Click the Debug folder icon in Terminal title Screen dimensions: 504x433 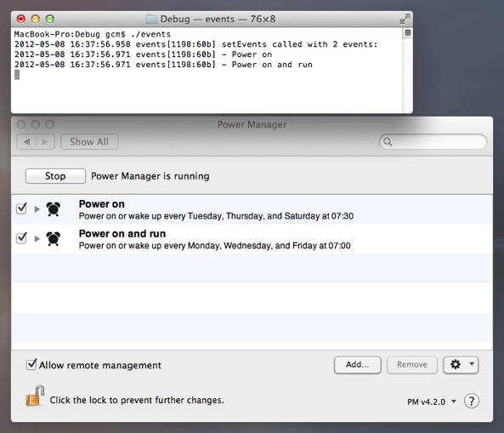point(151,19)
